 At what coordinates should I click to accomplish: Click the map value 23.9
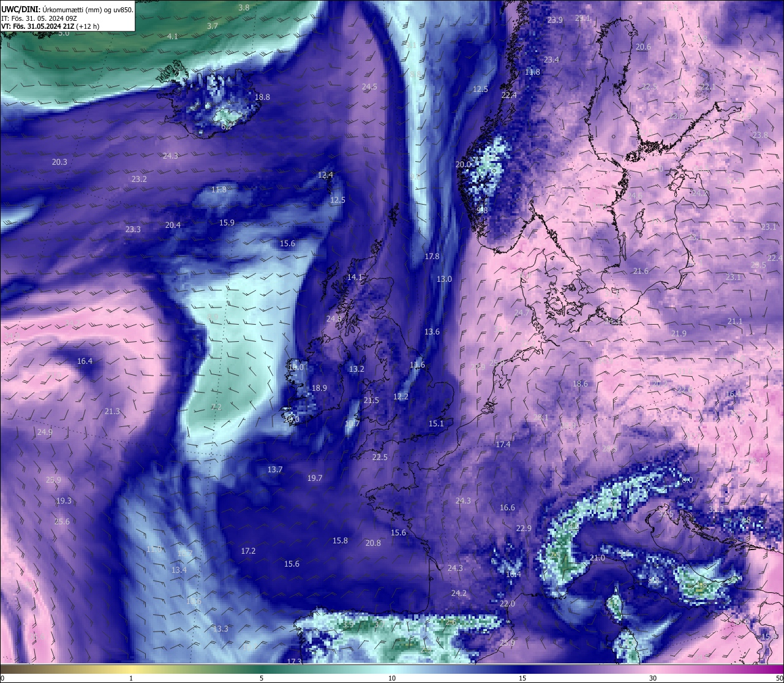click(555, 20)
